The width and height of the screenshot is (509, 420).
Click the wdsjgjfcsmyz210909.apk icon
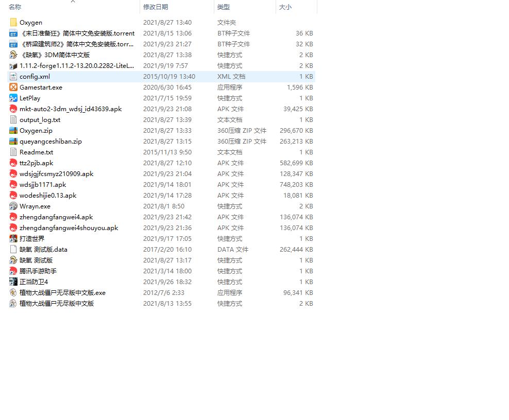pos(13,174)
